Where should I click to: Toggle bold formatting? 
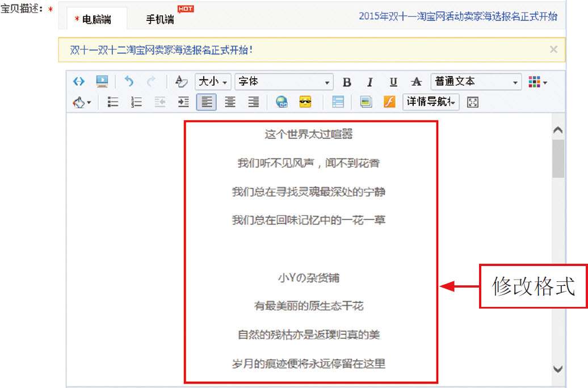point(347,82)
